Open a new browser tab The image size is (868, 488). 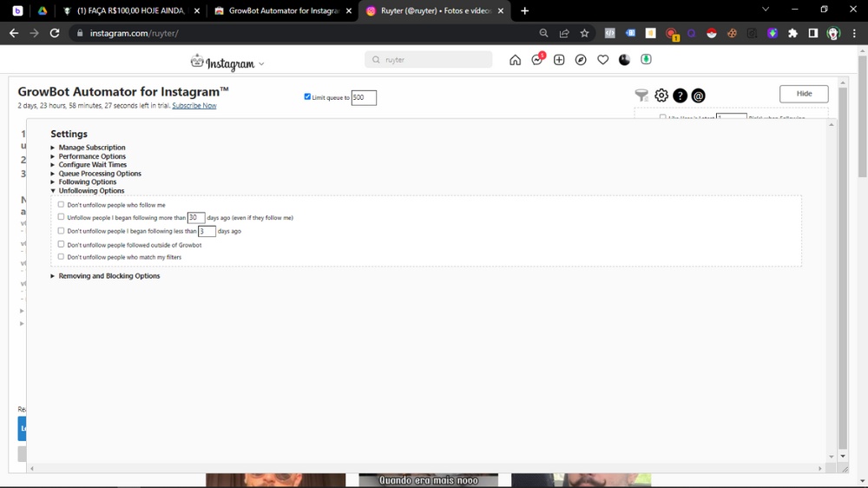[525, 11]
